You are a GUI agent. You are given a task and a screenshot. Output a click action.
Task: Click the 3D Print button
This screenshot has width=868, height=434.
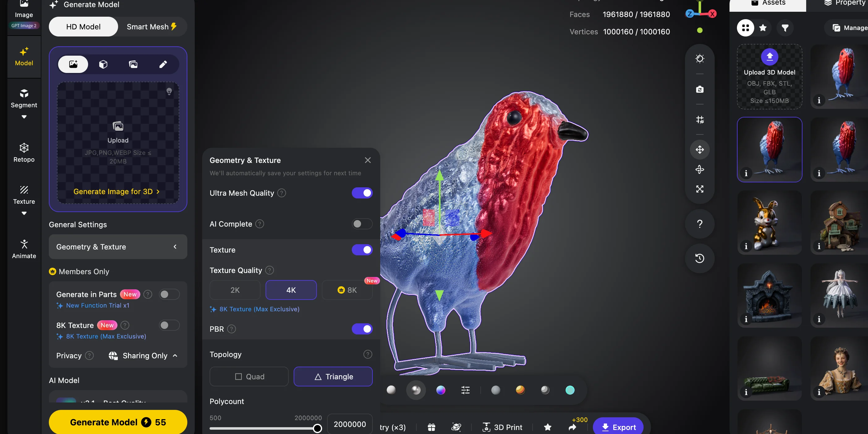(502, 427)
